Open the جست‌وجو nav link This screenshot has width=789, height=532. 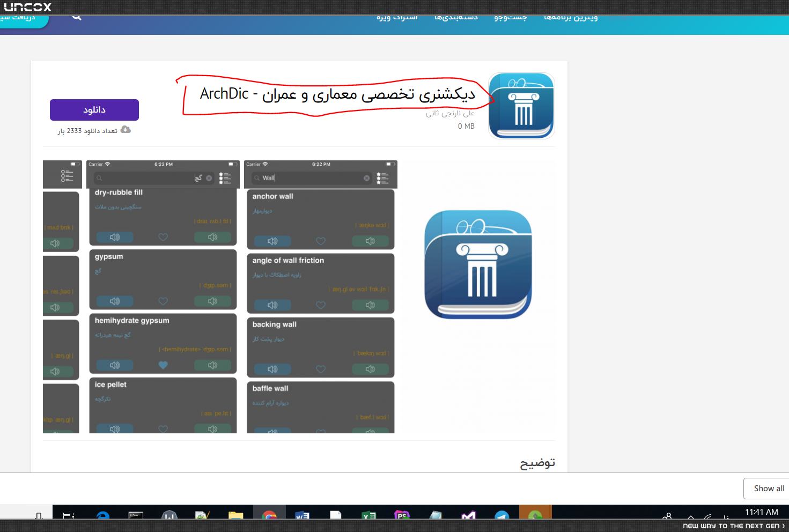click(x=510, y=18)
